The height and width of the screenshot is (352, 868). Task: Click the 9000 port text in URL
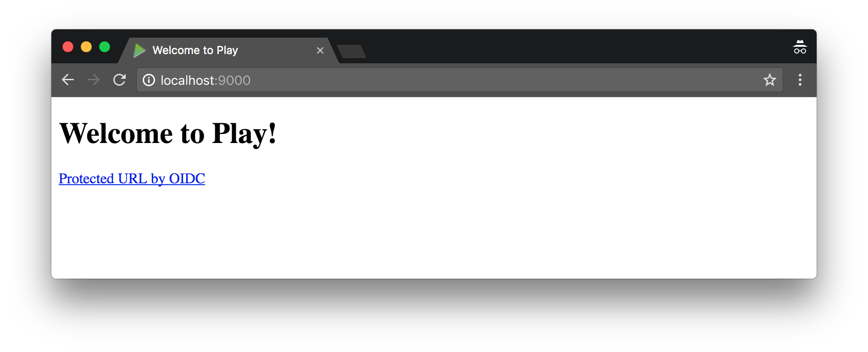pyautogui.click(x=234, y=80)
